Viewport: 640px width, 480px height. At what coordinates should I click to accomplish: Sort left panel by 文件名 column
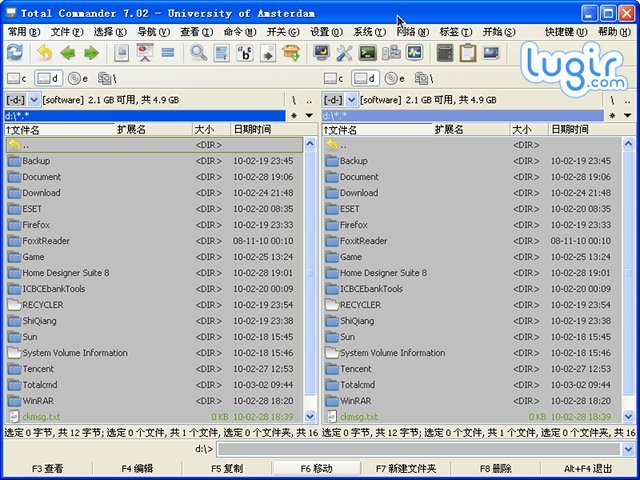(60, 130)
